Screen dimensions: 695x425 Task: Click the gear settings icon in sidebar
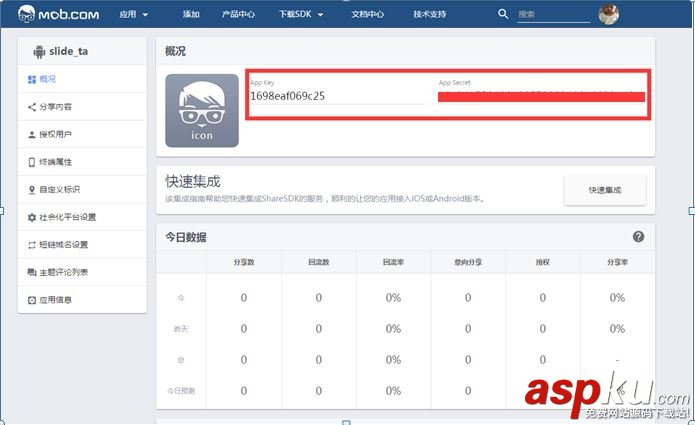coord(32,217)
